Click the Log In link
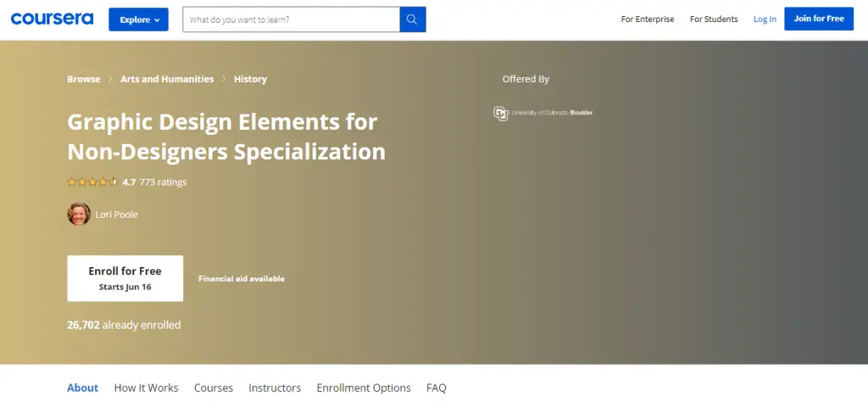This screenshot has width=868, height=402. [x=765, y=20]
